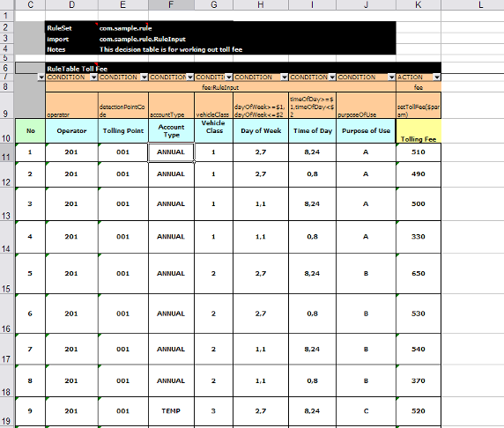Click the Account Type header cell
The width and height of the screenshot is (504, 428).
coord(171,130)
